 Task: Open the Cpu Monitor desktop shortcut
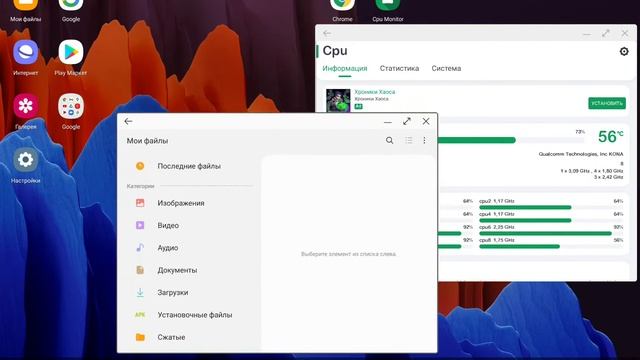[x=387, y=5]
